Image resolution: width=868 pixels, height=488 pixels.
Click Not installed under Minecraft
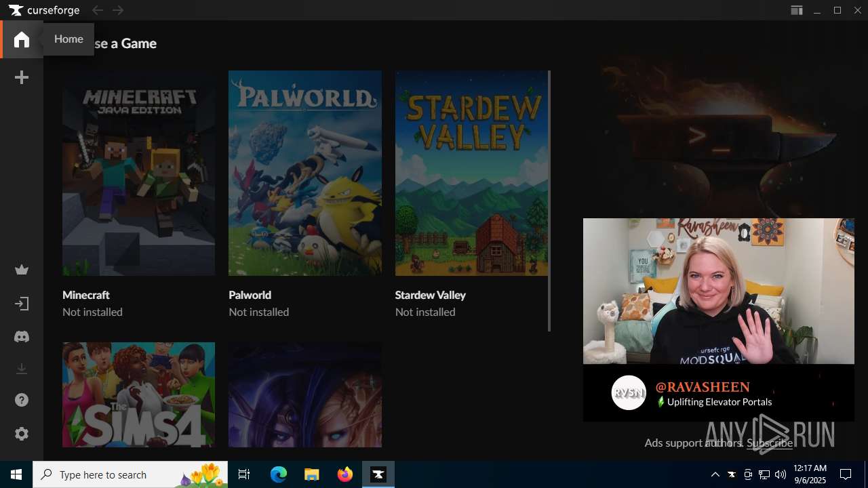pyautogui.click(x=92, y=312)
